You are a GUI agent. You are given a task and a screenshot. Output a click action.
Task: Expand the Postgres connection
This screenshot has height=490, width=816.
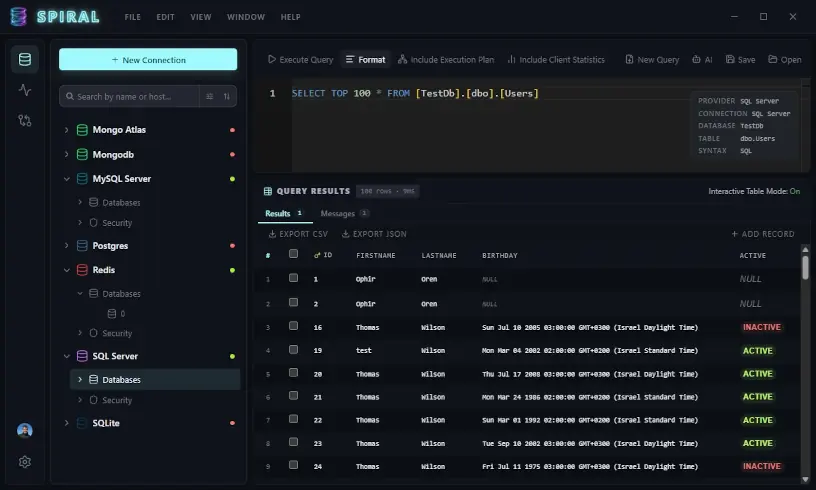[66, 246]
